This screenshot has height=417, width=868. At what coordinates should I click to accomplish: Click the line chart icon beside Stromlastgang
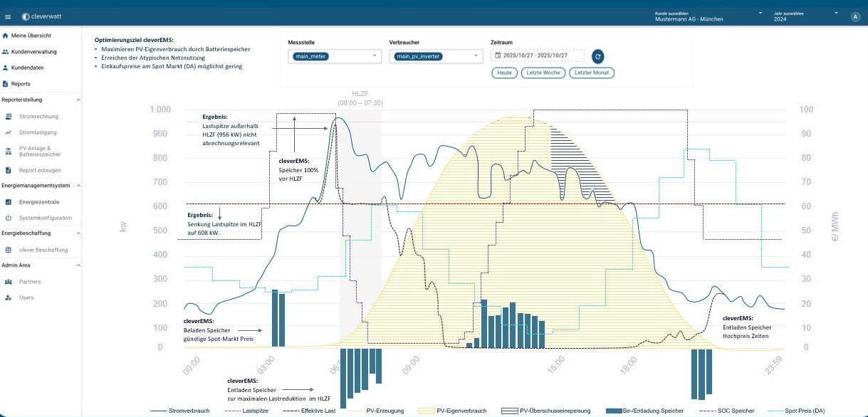point(9,132)
